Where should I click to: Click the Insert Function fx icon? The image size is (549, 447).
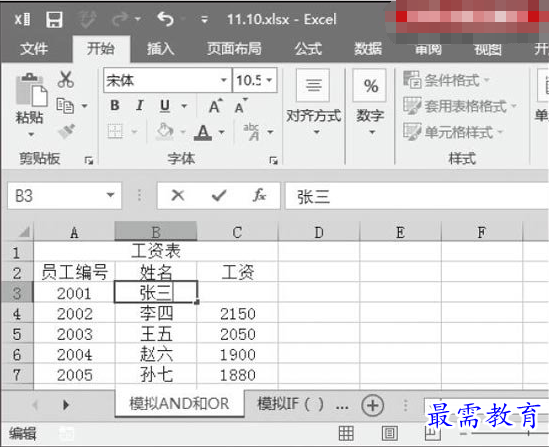point(259,195)
